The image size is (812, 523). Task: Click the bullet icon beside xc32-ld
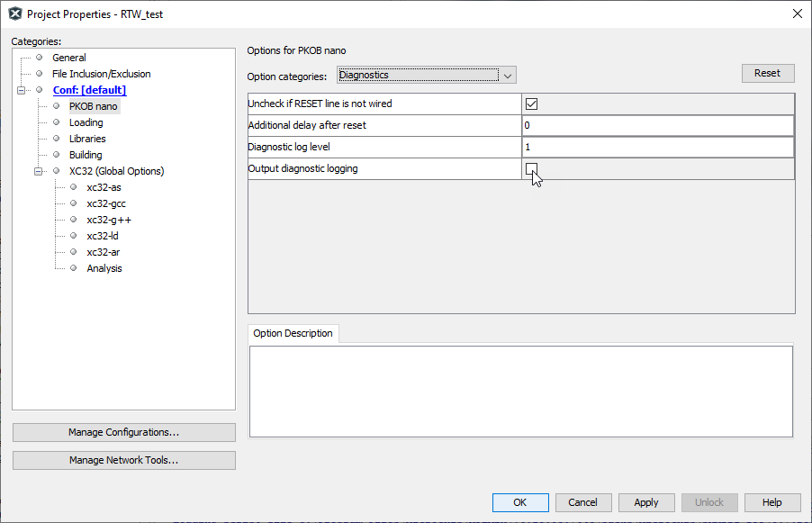point(74,236)
